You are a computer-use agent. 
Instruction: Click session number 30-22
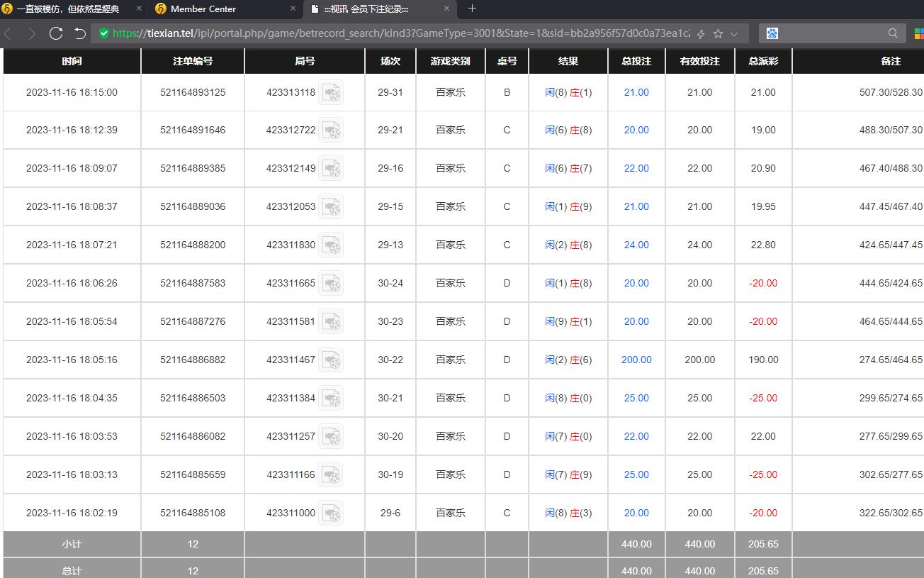tap(390, 360)
